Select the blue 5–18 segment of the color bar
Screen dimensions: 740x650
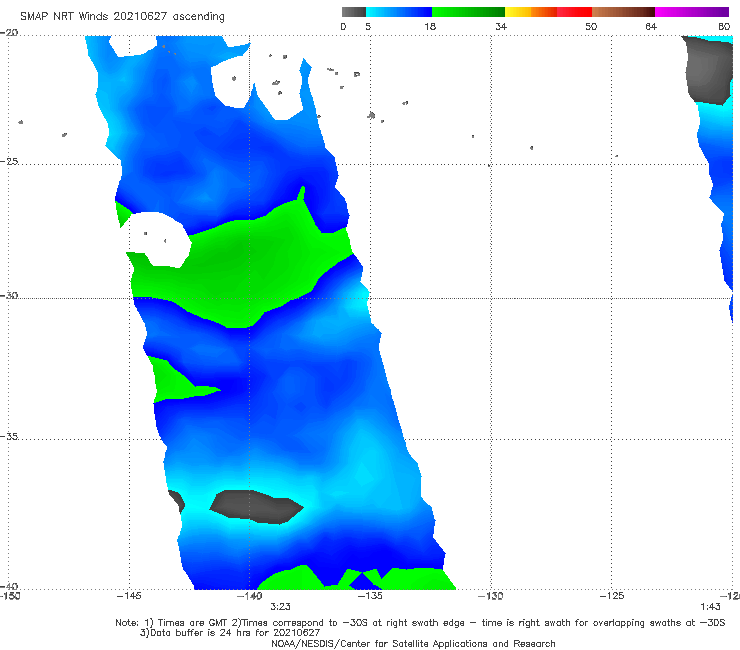pyautogui.click(x=399, y=12)
